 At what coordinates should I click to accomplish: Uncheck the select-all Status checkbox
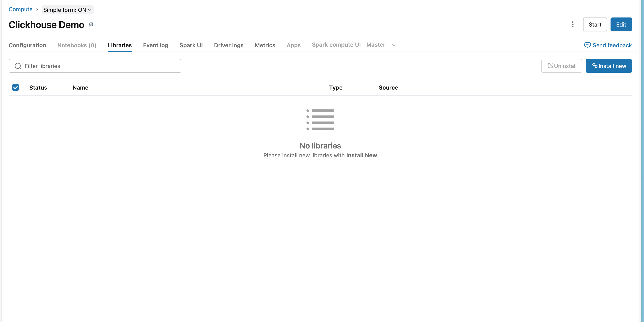coord(15,87)
